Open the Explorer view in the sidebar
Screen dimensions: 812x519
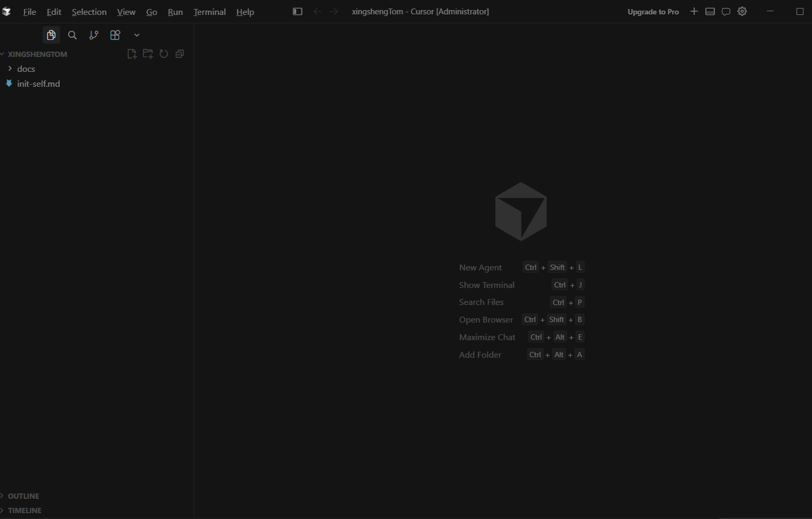coord(51,35)
